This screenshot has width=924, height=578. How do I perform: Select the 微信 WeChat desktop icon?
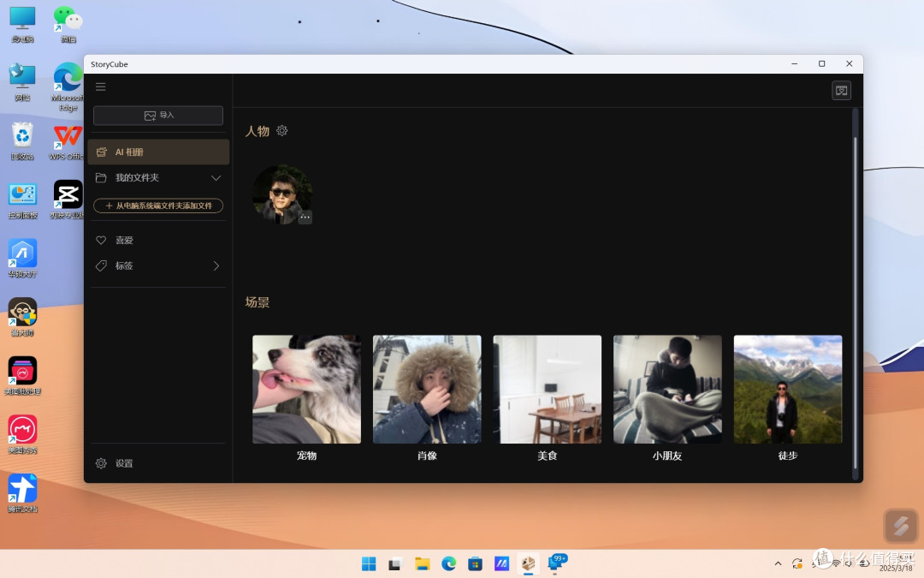(x=68, y=24)
